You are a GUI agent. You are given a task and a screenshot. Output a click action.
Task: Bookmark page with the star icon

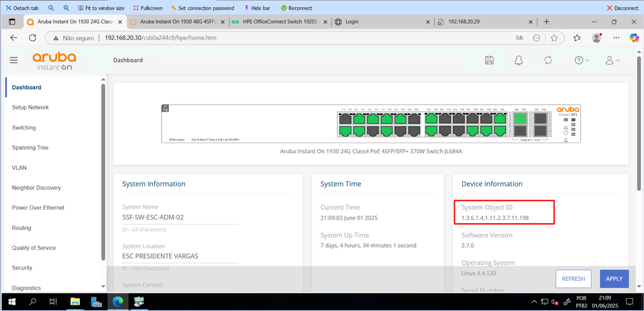click(554, 38)
